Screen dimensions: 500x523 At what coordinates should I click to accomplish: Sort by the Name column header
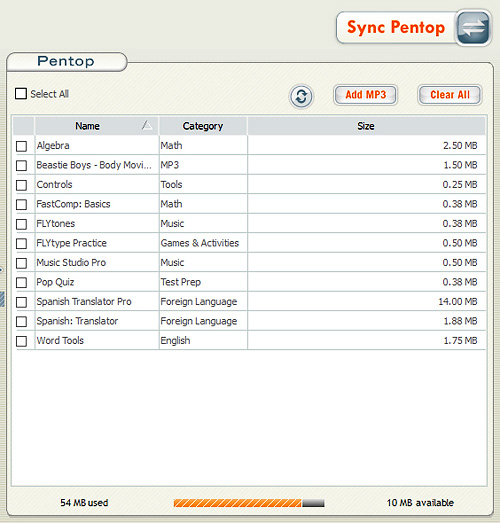click(x=96, y=126)
